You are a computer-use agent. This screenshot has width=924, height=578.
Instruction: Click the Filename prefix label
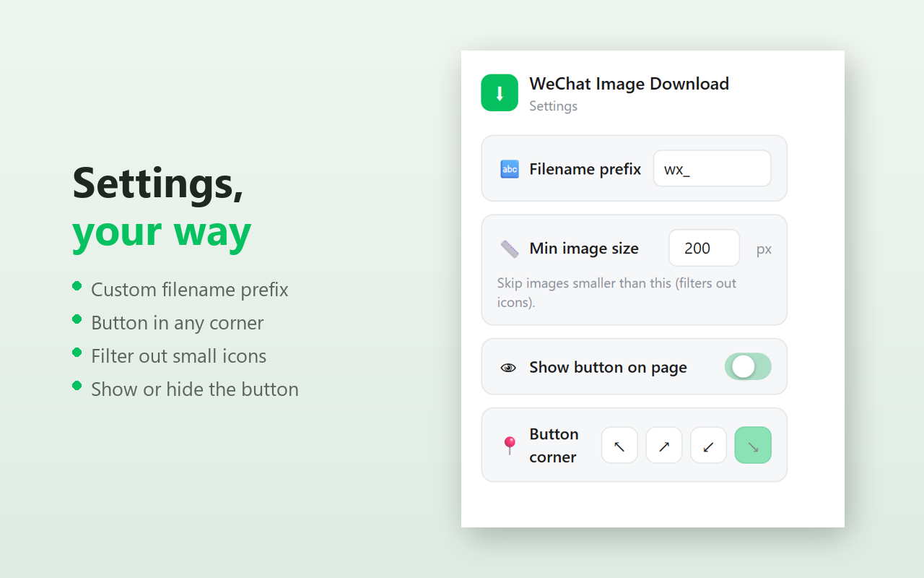(x=585, y=169)
